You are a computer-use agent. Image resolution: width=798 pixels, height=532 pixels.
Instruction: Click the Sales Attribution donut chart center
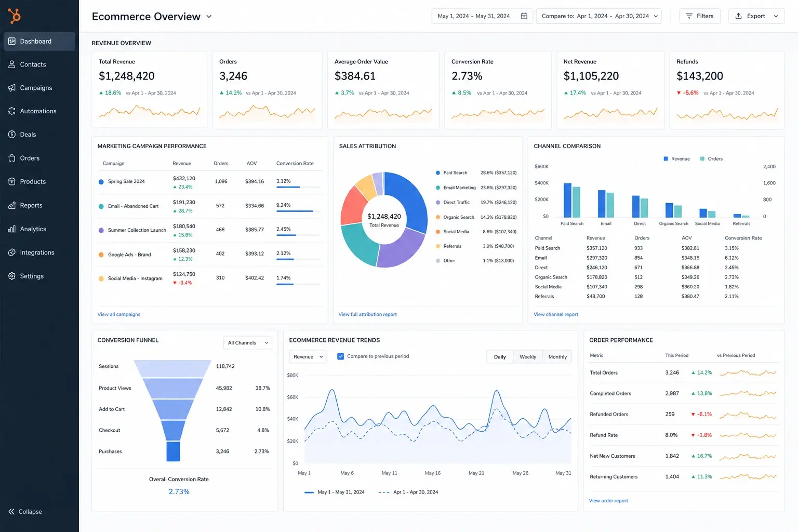pos(384,220)
